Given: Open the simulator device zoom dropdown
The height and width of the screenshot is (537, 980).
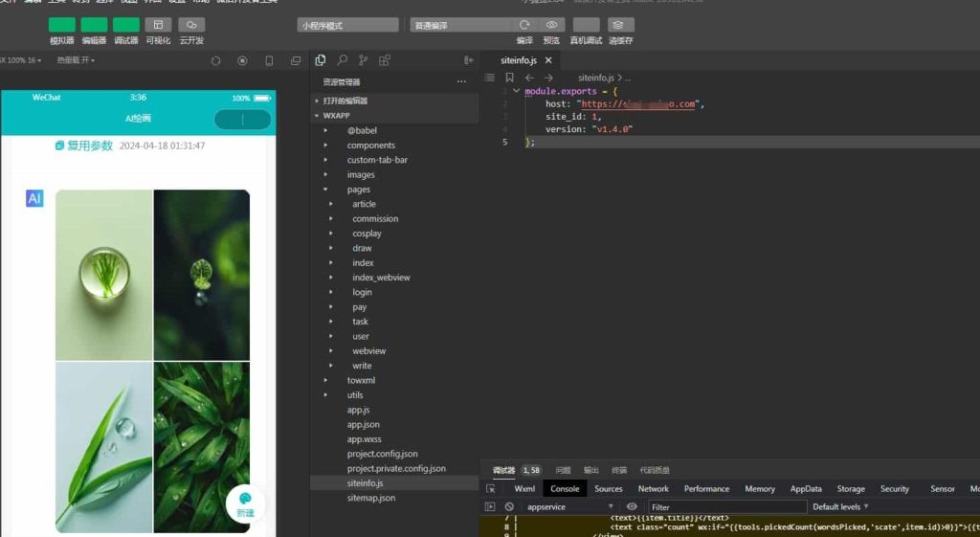Looking at the screenshot, I should coord(21,60).
